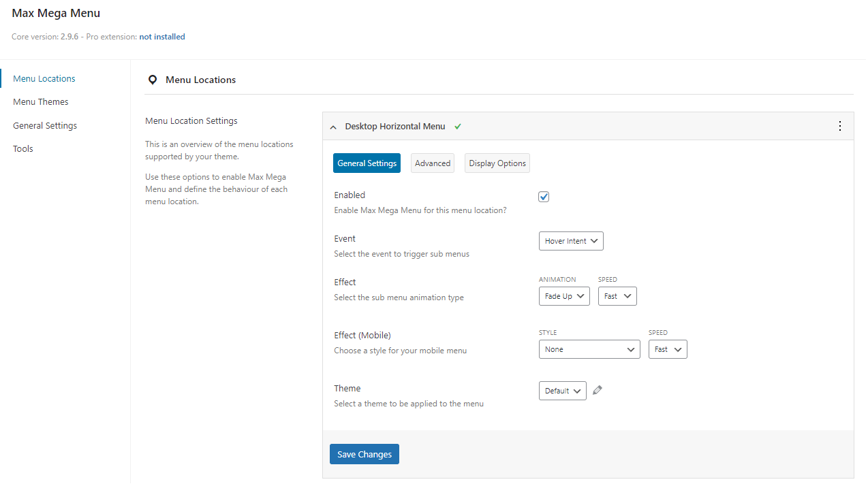Switch to the Advanced tab
The height and width of the screenshot is (484, 868).
click(432, 163)
